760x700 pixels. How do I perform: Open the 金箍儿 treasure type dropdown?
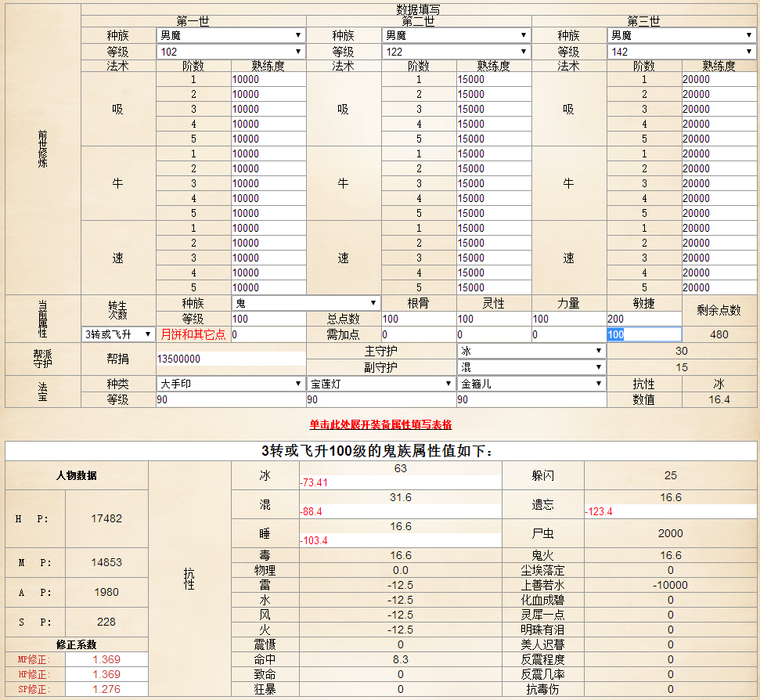[x=531, y=384]
